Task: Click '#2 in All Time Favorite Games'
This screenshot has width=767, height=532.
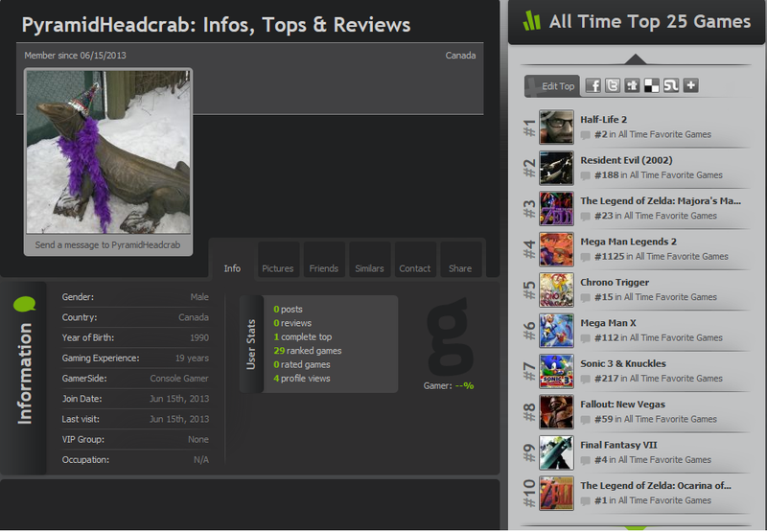Action: tap(653, 134)
